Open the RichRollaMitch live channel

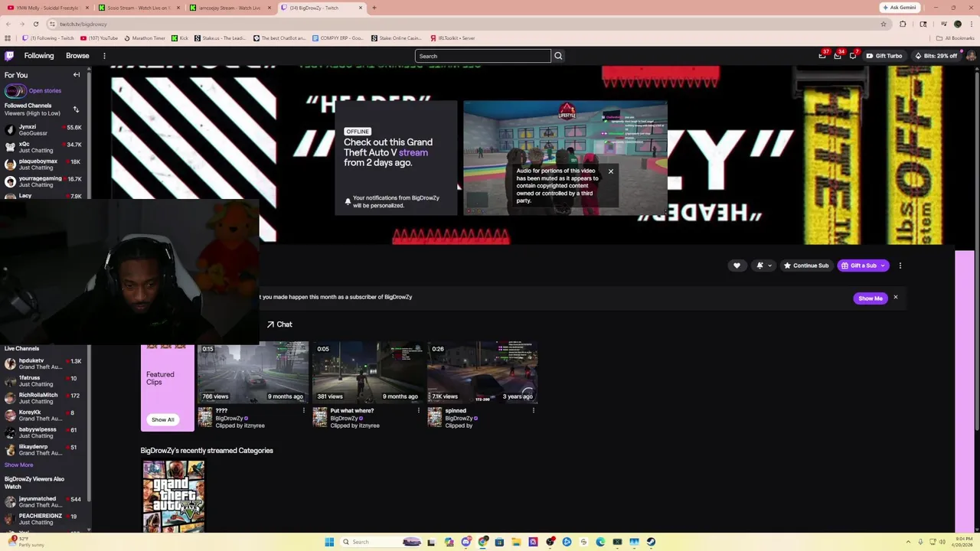click(43, 398)
